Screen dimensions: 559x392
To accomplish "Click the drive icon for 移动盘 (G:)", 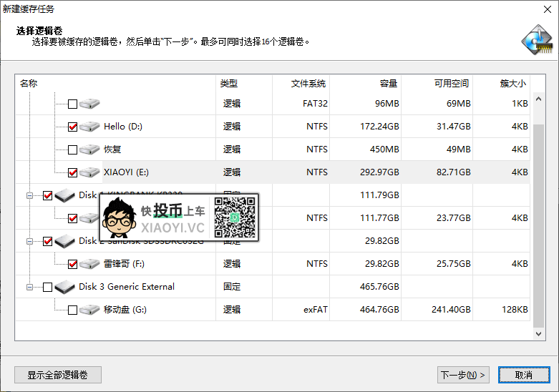I will point(89,310).
